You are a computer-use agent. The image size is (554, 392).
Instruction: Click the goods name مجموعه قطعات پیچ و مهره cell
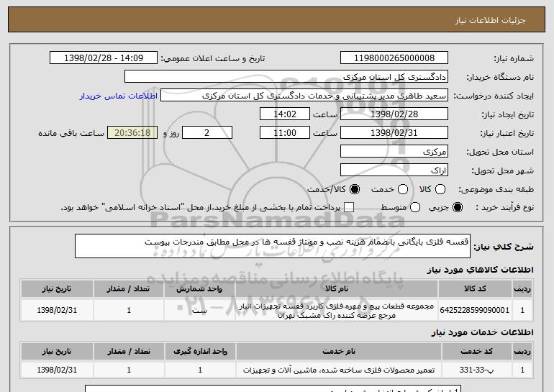[337, 311]
